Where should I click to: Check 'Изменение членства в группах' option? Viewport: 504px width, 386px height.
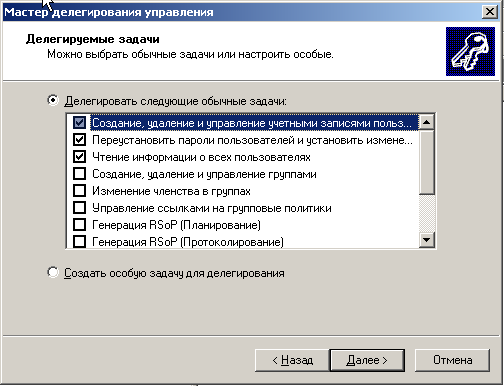[79, 191]
